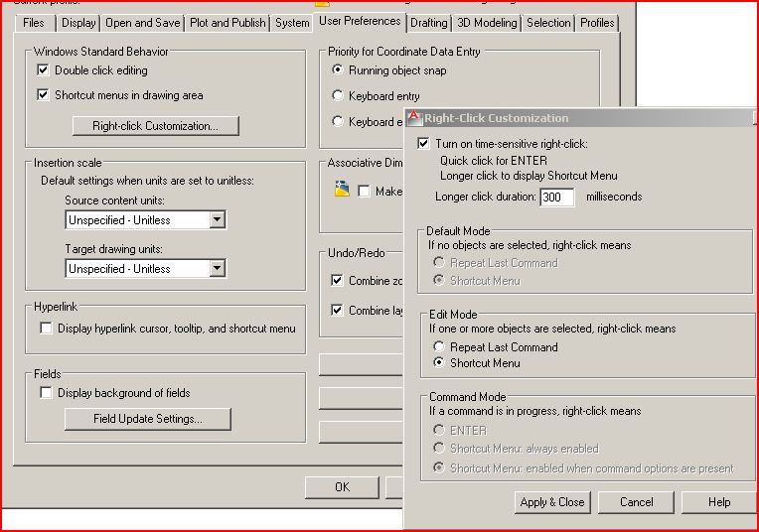The height and width of the screenshot is (532, 759).
Task: Select ENTER option in Command Mode
Action: pos(438,430)
